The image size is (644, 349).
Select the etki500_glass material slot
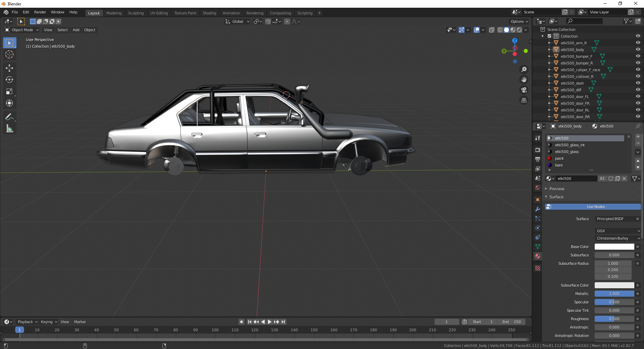pos(585,152)
